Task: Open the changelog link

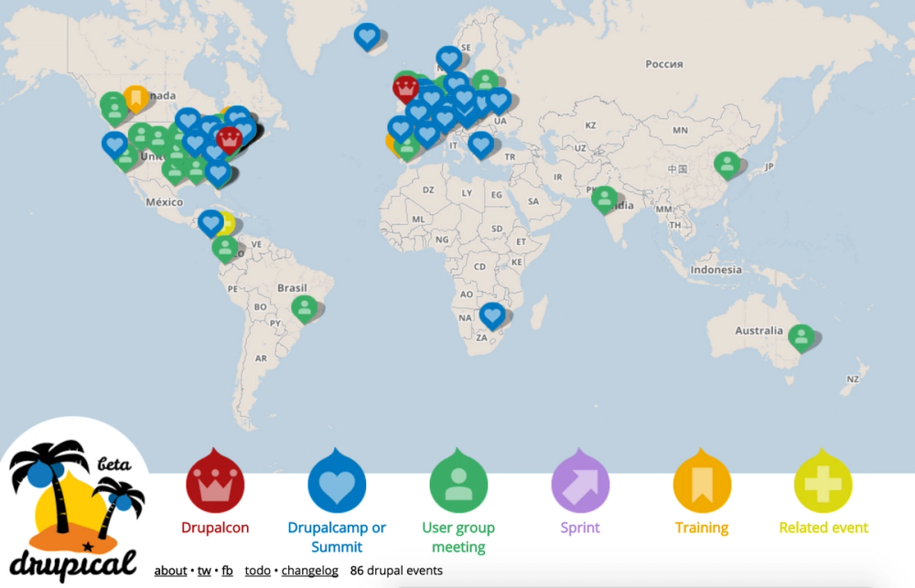Action: pyautogui.click(x=310, y=571)
